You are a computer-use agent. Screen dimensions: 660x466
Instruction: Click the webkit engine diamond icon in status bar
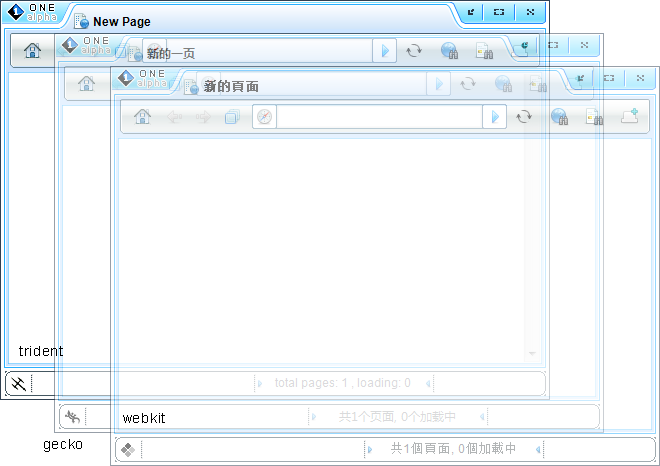point(128,450)
